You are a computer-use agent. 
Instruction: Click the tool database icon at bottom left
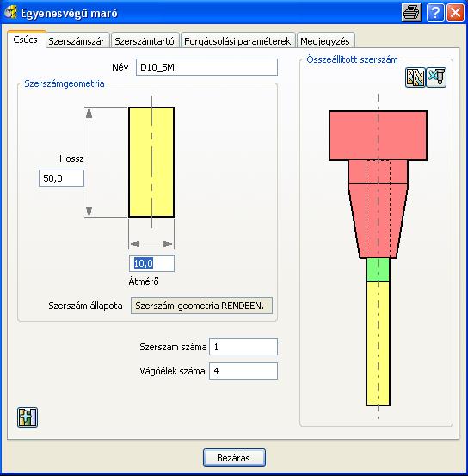click(28, 417)
